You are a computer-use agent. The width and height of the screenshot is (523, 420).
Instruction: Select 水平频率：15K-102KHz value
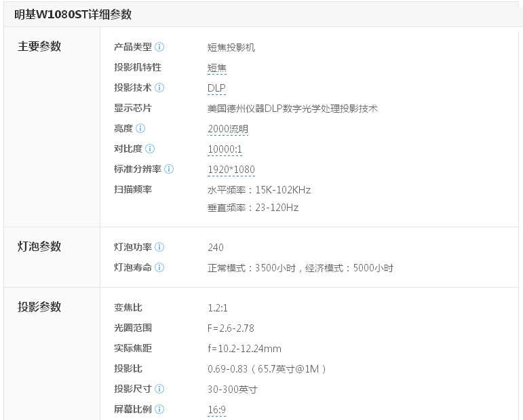(259, 190)
